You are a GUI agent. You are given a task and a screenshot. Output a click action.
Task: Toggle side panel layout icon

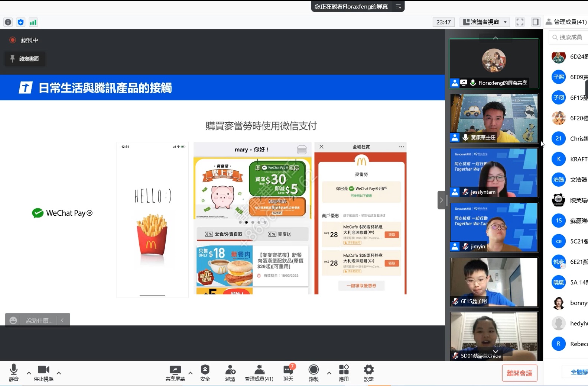536,22
